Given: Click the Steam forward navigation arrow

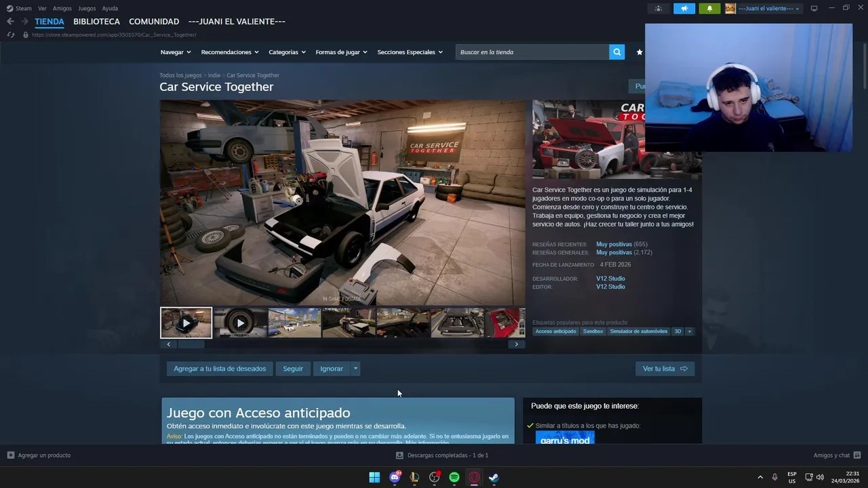Looking at the screenshot, I should coord(24,22).
